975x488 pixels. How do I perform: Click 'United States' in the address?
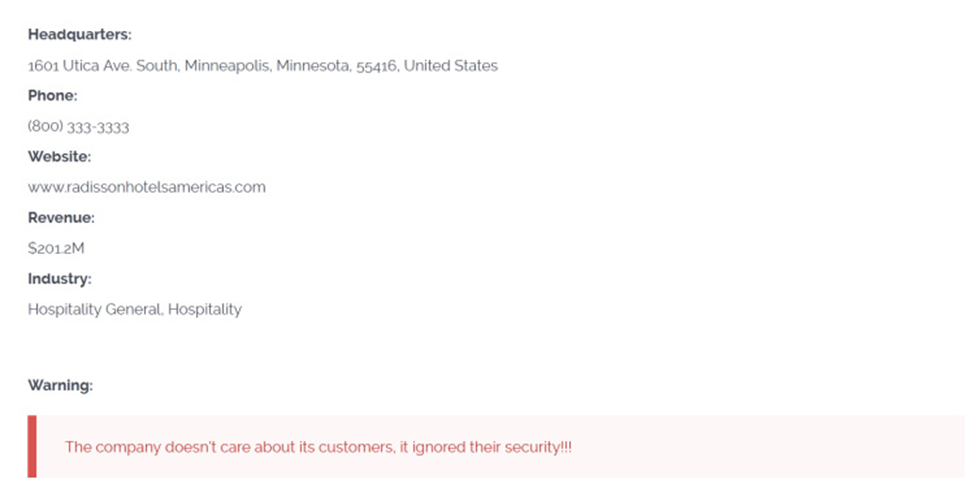tap(451, 66)
